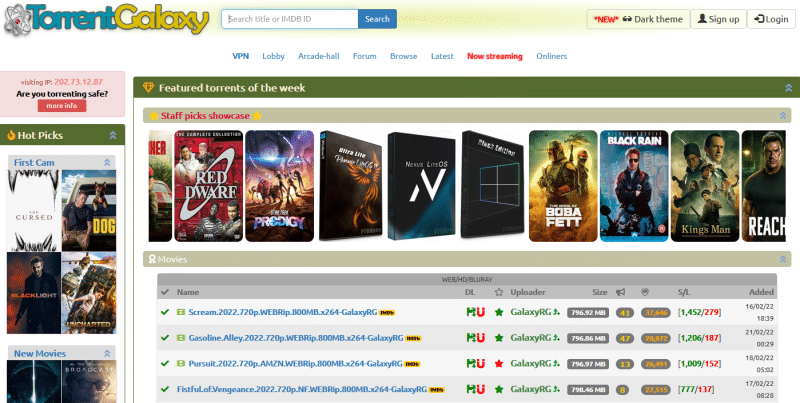Collapse the Staff picks showcase section

(x=781, y=116)
